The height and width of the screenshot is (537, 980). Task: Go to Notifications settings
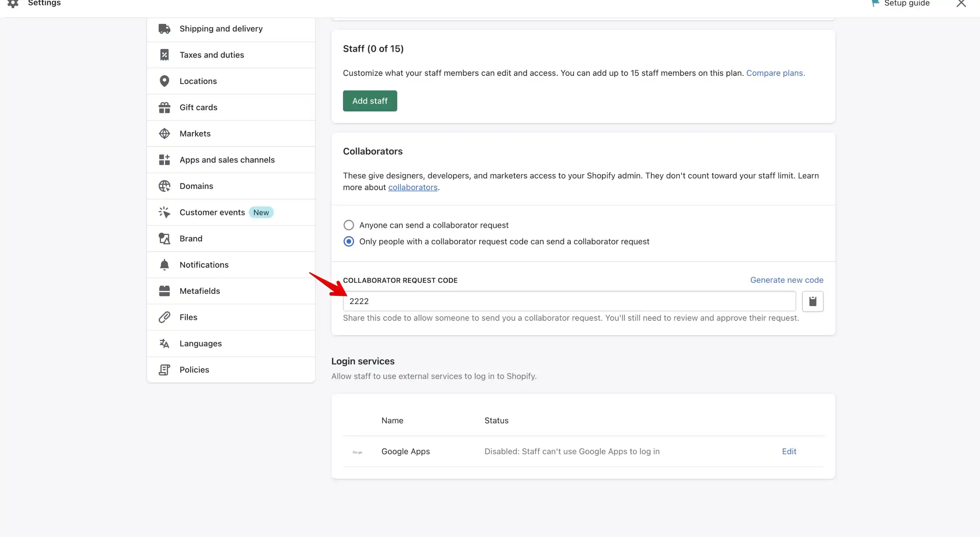point(231,265)
